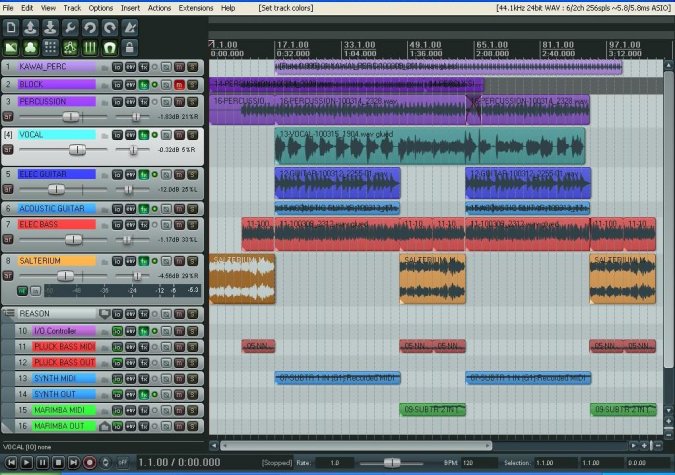Mute the PERCUSSION track
The height and width of the screenshot is (475, 675).
click(179, 102)
